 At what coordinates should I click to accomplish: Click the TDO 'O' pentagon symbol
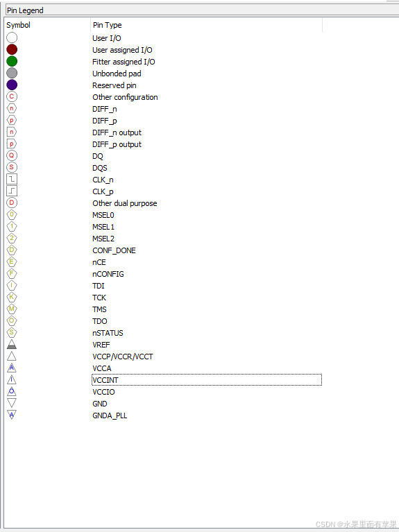click(12, 320)
